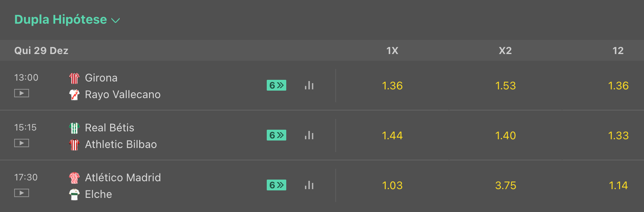Select X2 odds 3.75 for Atlético Madrid match
This screenshot has width=644, height=212.
pyautogui.click(x=505, y=185)
